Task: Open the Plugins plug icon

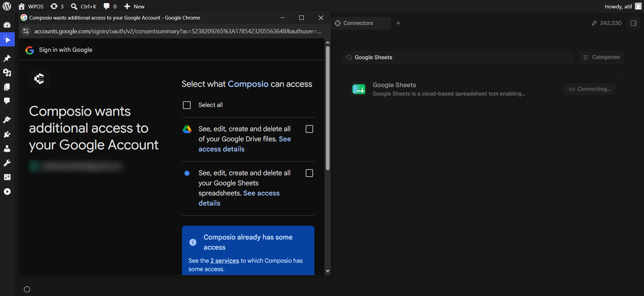Action: (x=7, y=134)
